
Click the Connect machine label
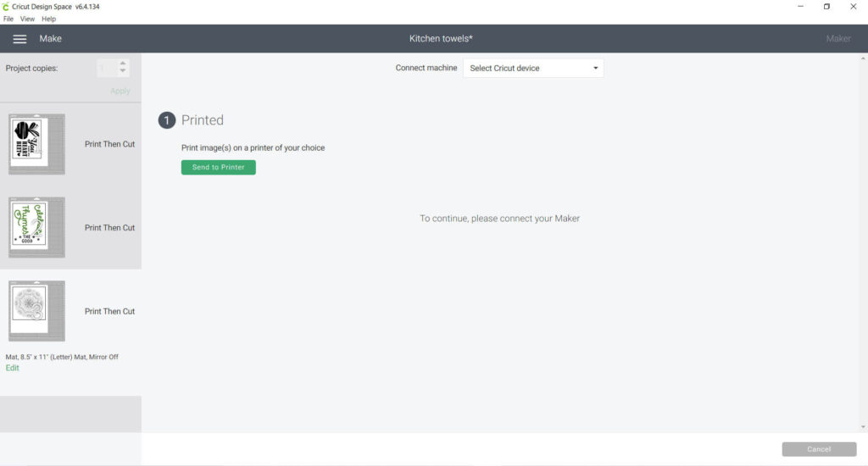pyautogui.click(x=426, y=68)
